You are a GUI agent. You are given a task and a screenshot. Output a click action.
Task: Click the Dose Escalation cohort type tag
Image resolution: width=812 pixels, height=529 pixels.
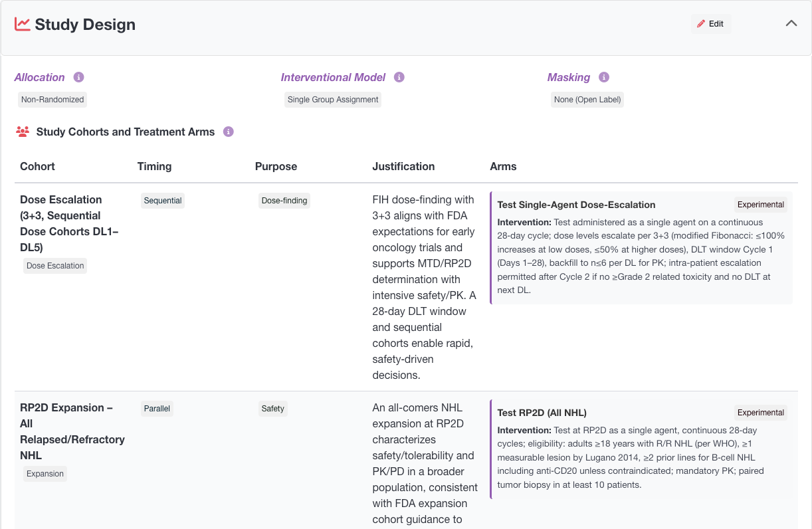[55, 266]
